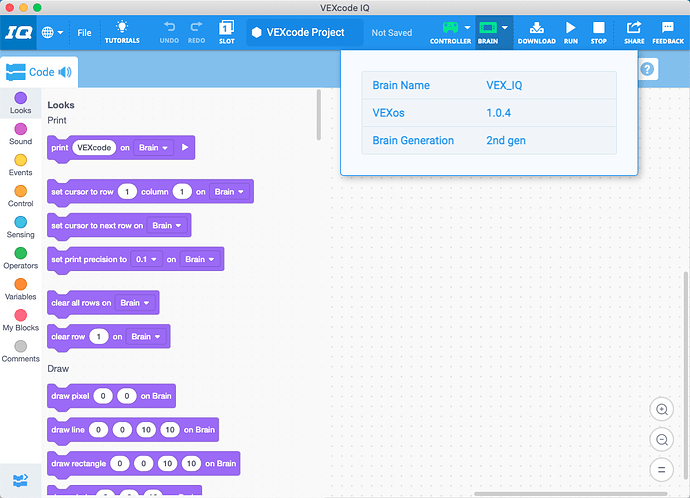Click the 2nd gen brain generation value
690x498 pixels.
(506, 141)
